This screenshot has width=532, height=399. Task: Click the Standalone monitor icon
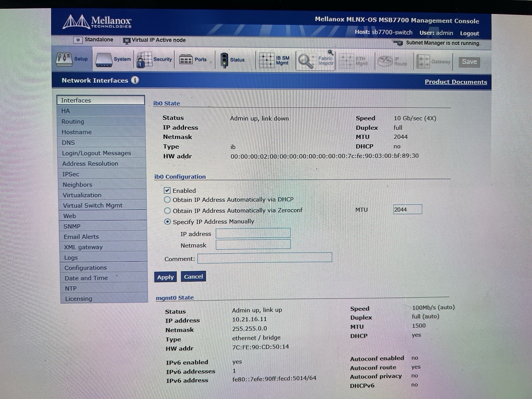pos(78,40)
